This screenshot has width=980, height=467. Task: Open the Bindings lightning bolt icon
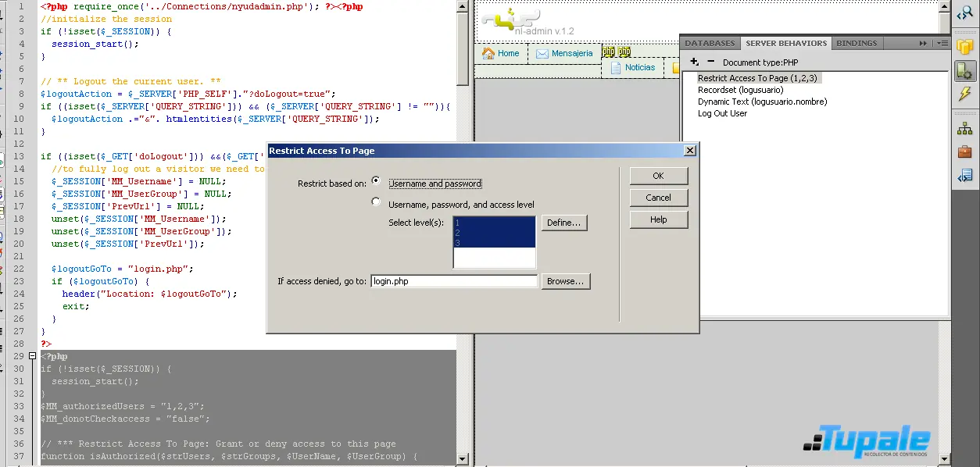tap(964, 94)
